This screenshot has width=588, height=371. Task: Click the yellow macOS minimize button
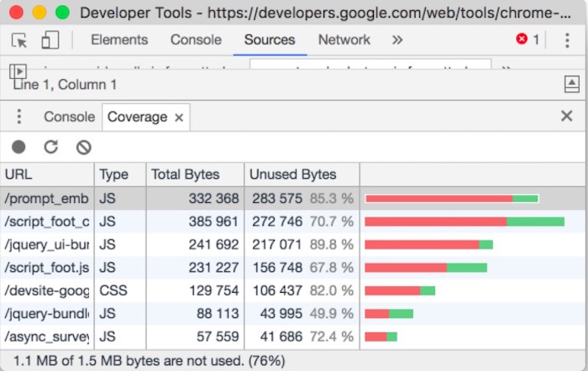pyautogui.click(x=39, y=12)
